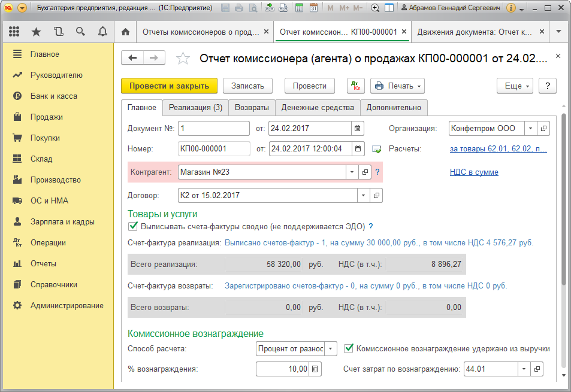Open the History icon in top panel

(58, 32)
